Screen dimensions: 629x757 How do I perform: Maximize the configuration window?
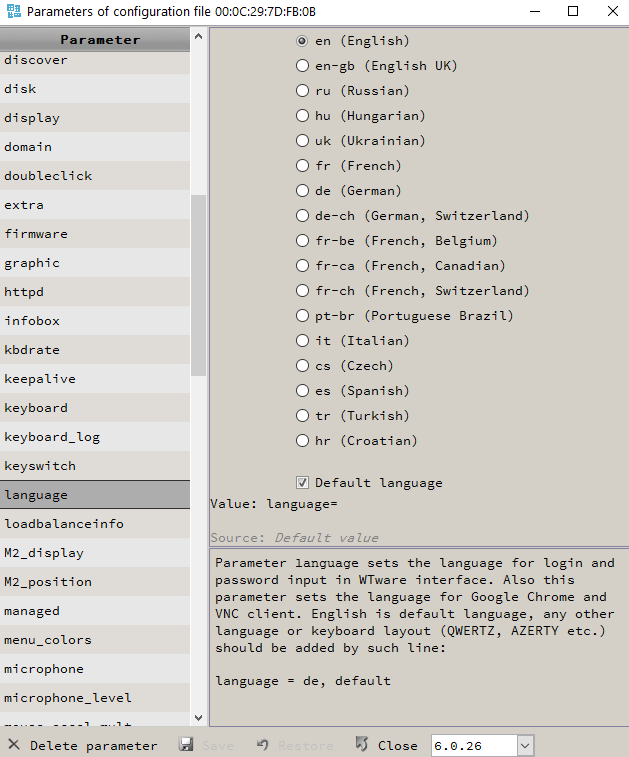573,12
